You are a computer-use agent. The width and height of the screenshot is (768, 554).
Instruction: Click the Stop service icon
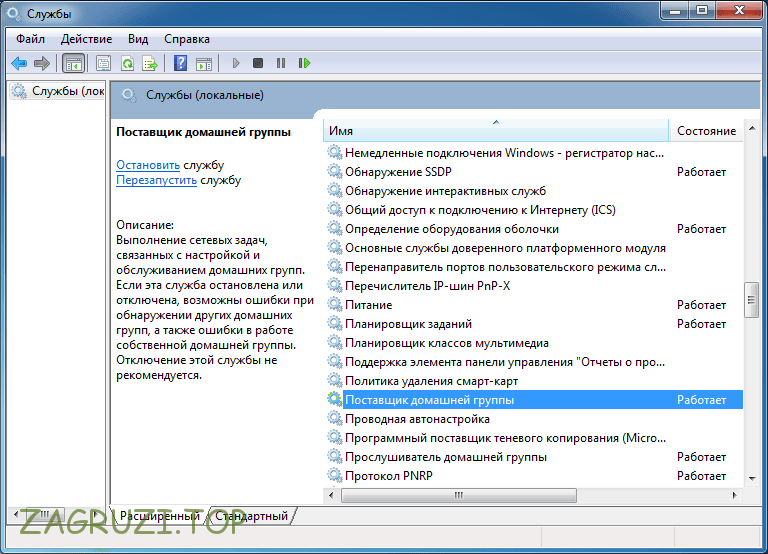click(x=258, y=63)
